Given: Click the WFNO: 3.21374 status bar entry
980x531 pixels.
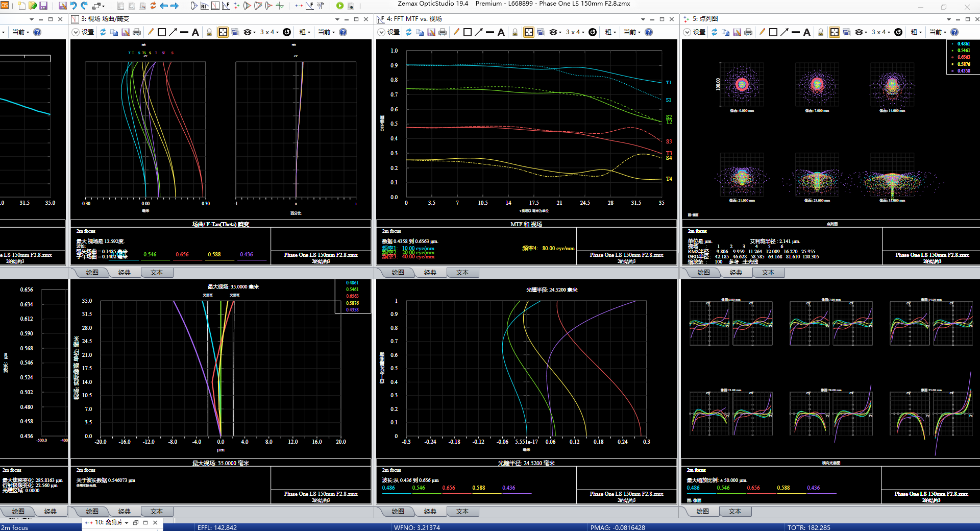Looking at the screenshot, I should pyautogui.click(x=416, y=527).
